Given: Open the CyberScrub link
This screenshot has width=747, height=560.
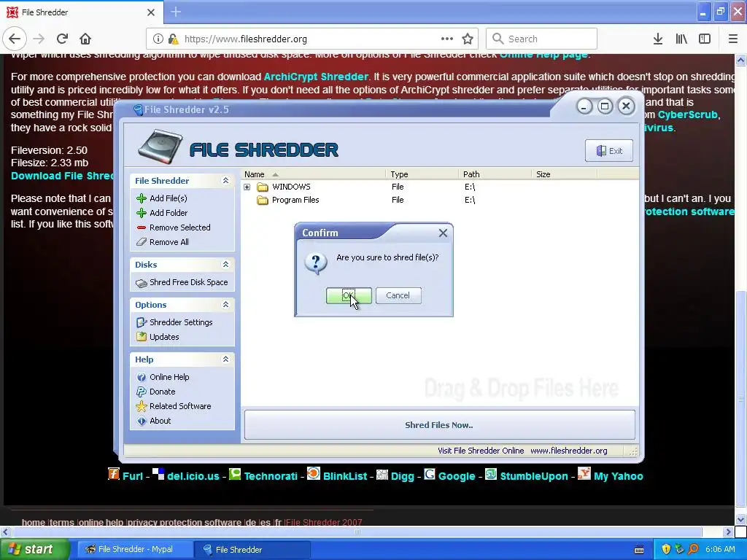Looking at the screenshot, I should [687, 114].
